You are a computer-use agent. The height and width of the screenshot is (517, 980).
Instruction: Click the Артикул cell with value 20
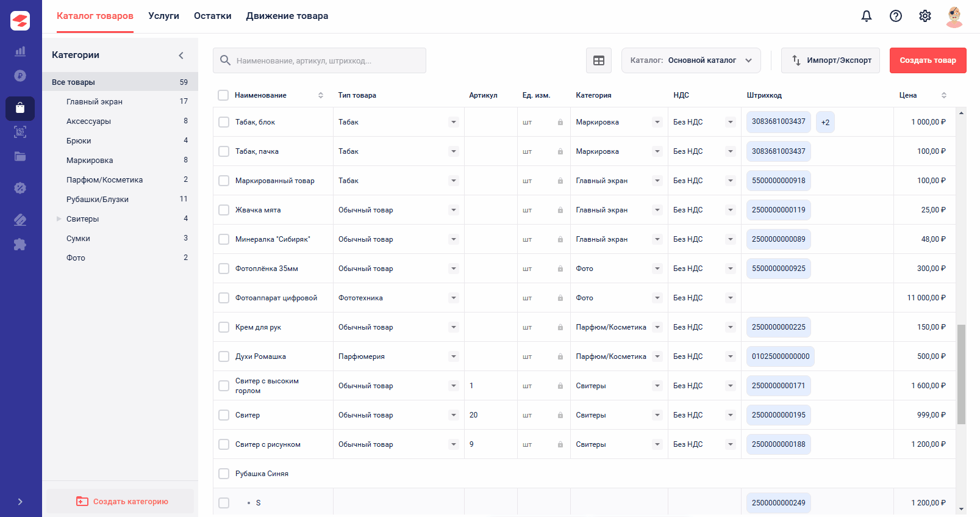tap(491, 415)
